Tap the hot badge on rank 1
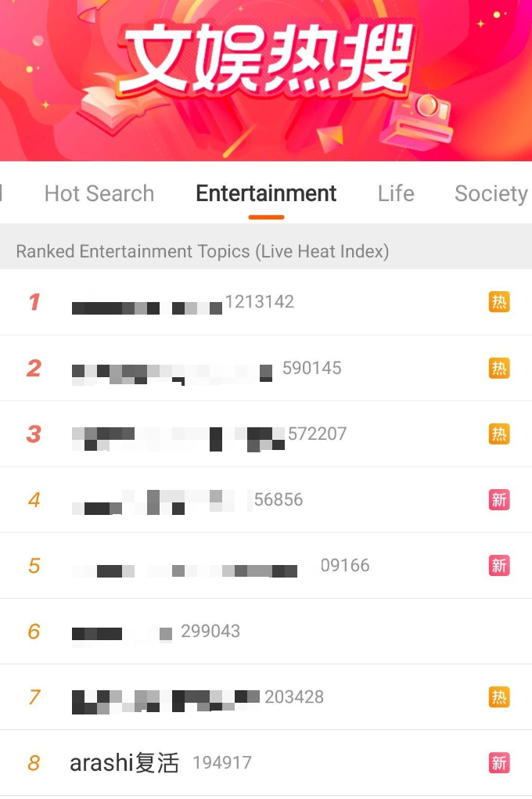532x799 pixels. (x=499, y=301)
